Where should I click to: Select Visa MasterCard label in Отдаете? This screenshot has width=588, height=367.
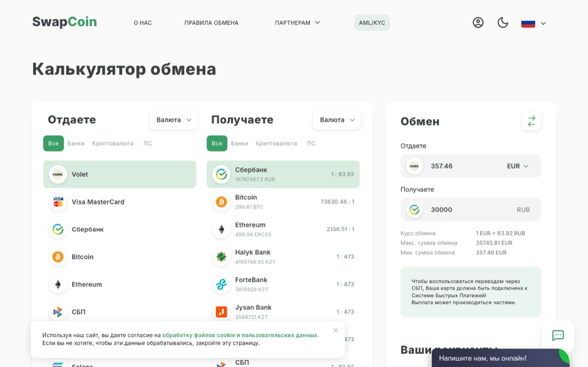98,202
